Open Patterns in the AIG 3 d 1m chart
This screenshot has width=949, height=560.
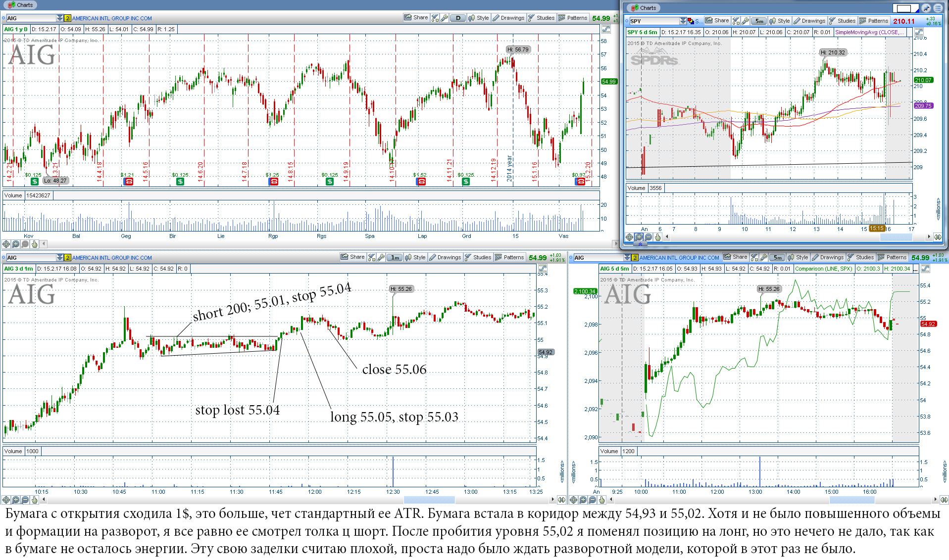[509, 257]
